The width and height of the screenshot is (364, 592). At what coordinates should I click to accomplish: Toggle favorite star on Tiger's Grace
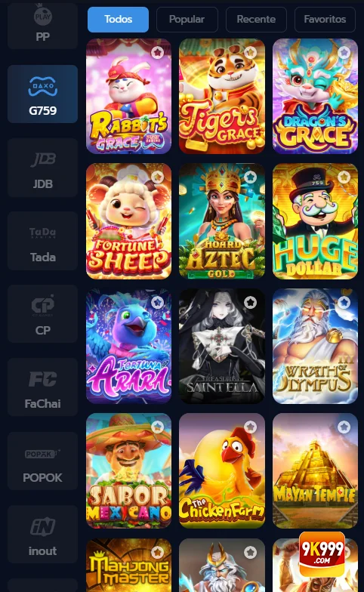pos(251,52)
